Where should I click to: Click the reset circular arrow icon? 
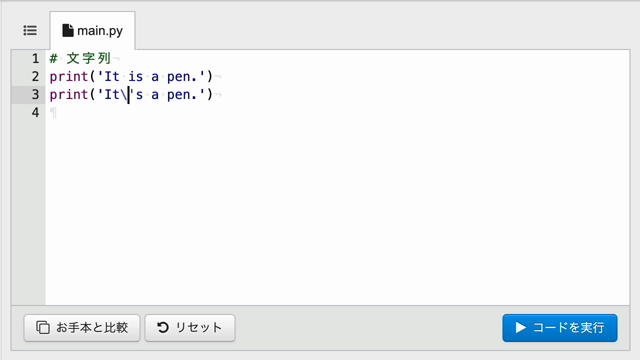tap(163, 327)
